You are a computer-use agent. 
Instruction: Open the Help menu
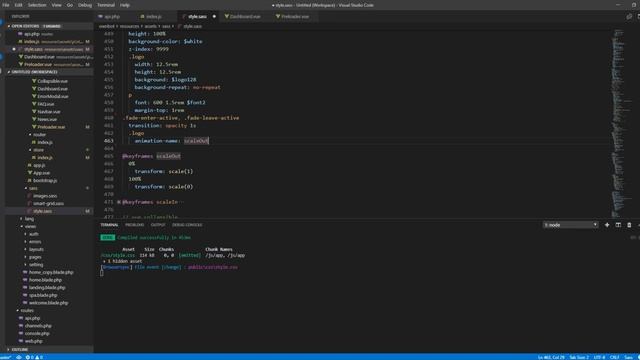[125, 5]
